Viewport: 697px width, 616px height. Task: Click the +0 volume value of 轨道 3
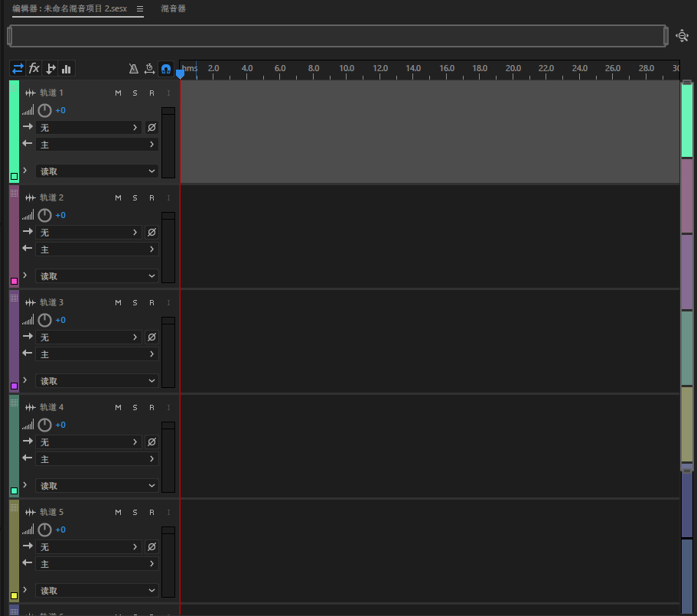tap(60, 320)
